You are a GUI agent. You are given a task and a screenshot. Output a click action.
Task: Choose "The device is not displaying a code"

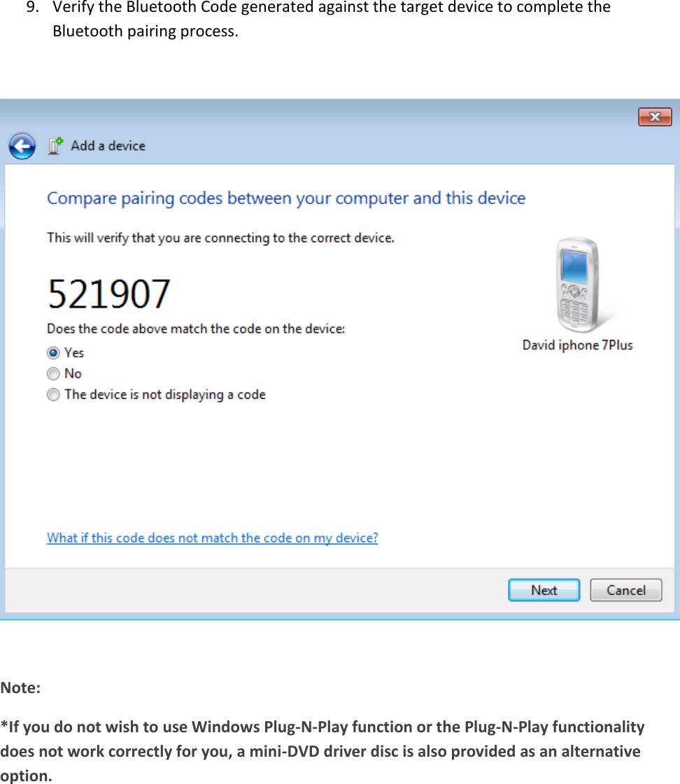(x=53, y=394)
